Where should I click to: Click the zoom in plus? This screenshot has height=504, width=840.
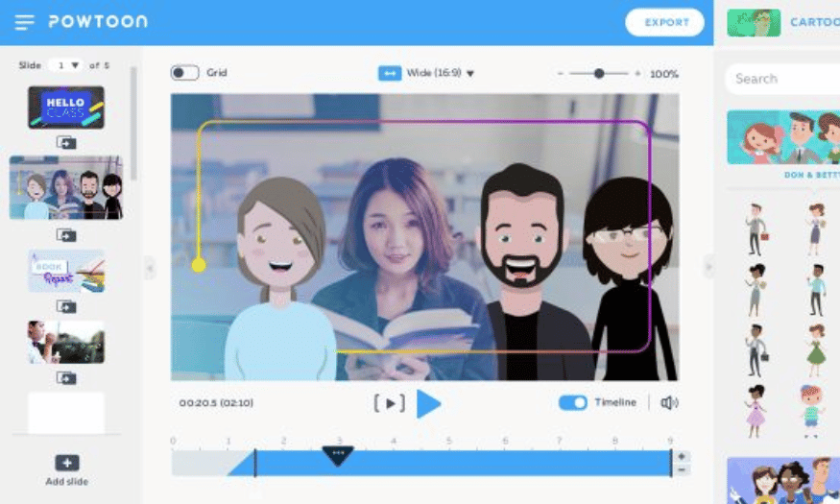[637, 73]
